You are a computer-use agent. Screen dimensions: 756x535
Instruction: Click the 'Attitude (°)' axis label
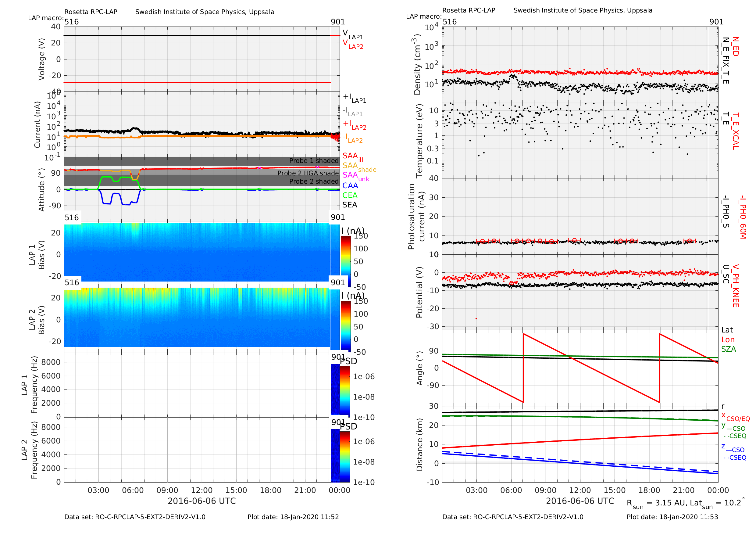(x=41, y=190)
